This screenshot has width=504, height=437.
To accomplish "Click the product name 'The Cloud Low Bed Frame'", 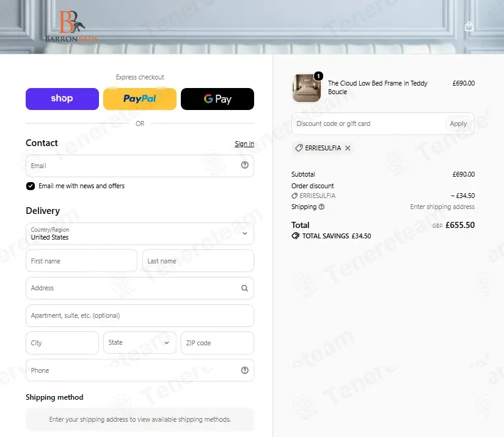I will pyautogui.click(x=378, y=87).
